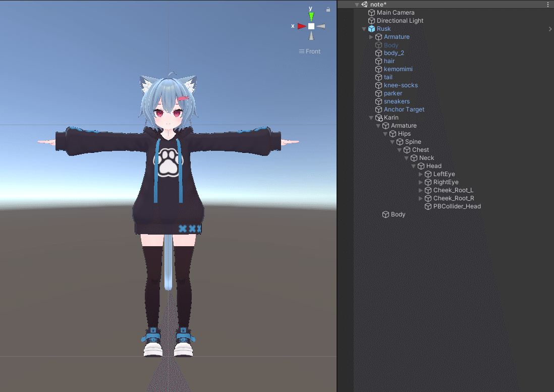The image size is (554, 392).
Task: Click the gray bottom cone on scene gizmo
Action: tap(311, 36)
